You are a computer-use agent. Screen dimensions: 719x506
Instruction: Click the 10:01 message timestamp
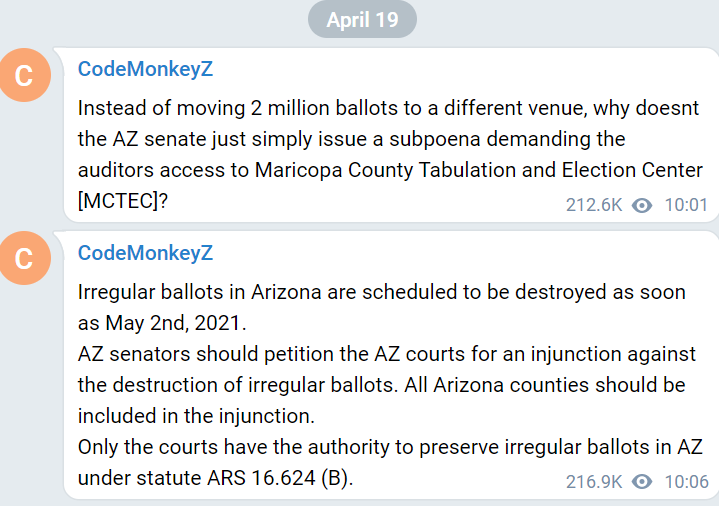(686, 205)
